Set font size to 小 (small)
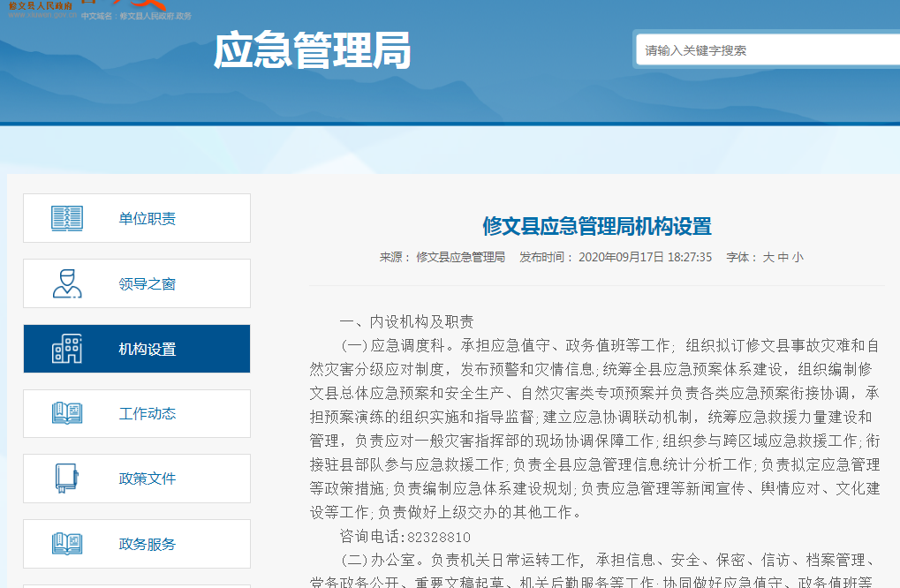 pyautogui.click(x=798, y=258)
